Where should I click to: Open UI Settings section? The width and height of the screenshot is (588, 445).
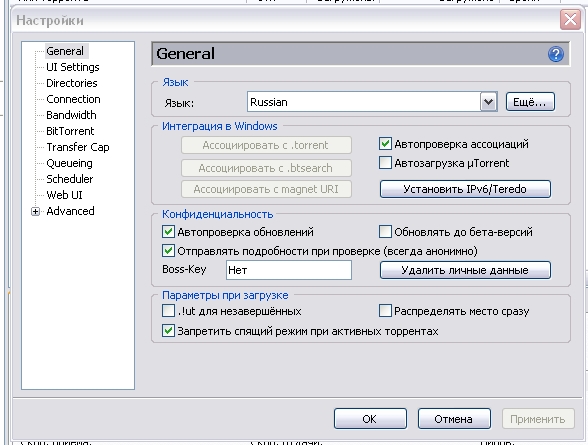[73, 67]
